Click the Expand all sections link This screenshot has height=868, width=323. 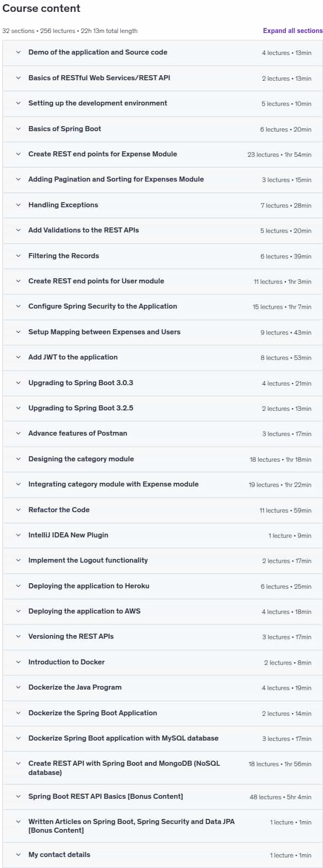click(293, 31)
